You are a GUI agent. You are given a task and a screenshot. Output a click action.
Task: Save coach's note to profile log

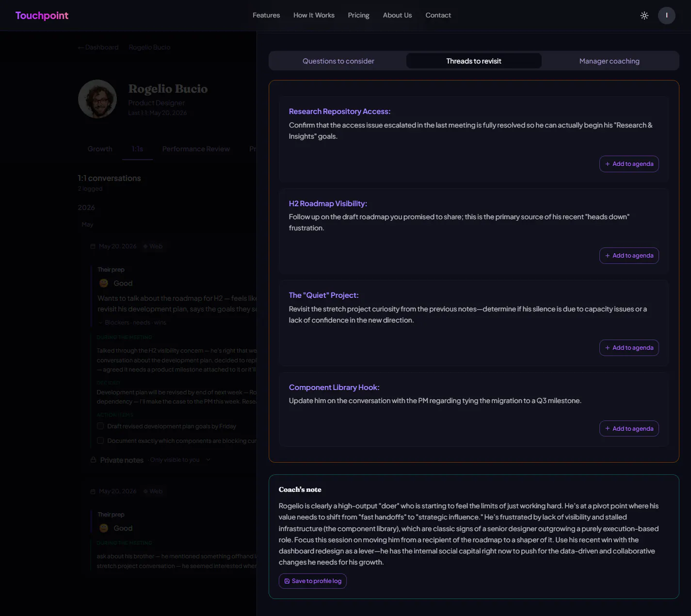click(x=313, y=581)
